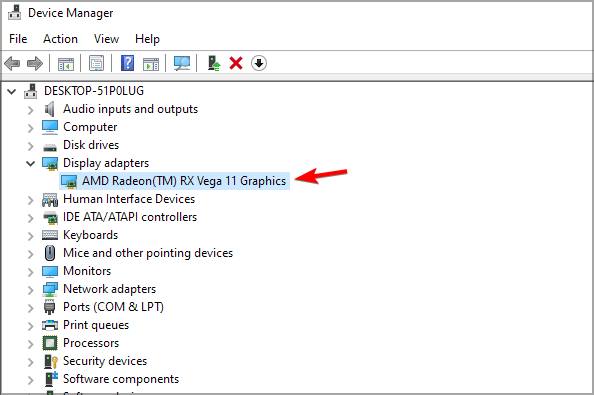Click the Forward arrow toolbar icon
The height and width of the screenshot is (395, 594).
[x=35, y=63]
